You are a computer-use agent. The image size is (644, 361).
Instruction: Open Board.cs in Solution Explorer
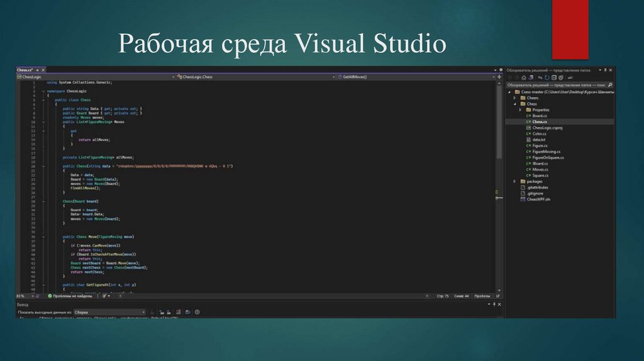coord(539,116)
